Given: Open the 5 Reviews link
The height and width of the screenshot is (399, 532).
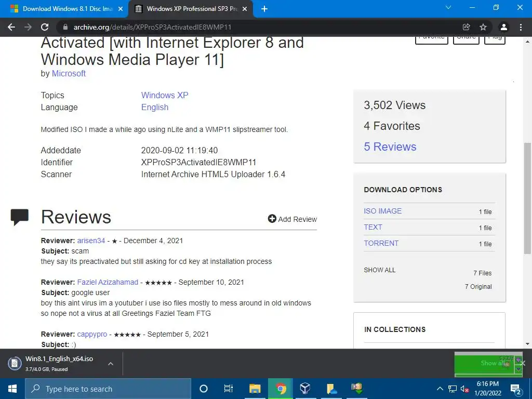Looking at the screenshot, I should [390, 147].
